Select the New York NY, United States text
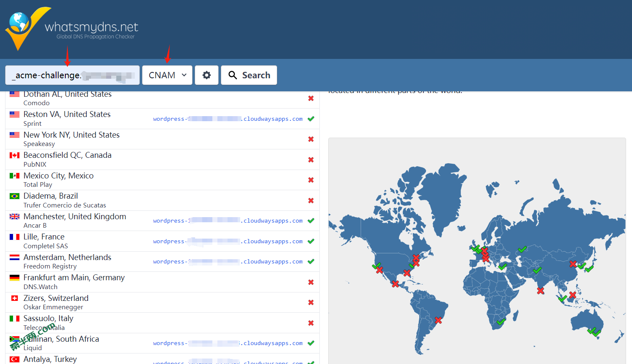Viewport: 632px width, 364px height. tap(72, 135)
